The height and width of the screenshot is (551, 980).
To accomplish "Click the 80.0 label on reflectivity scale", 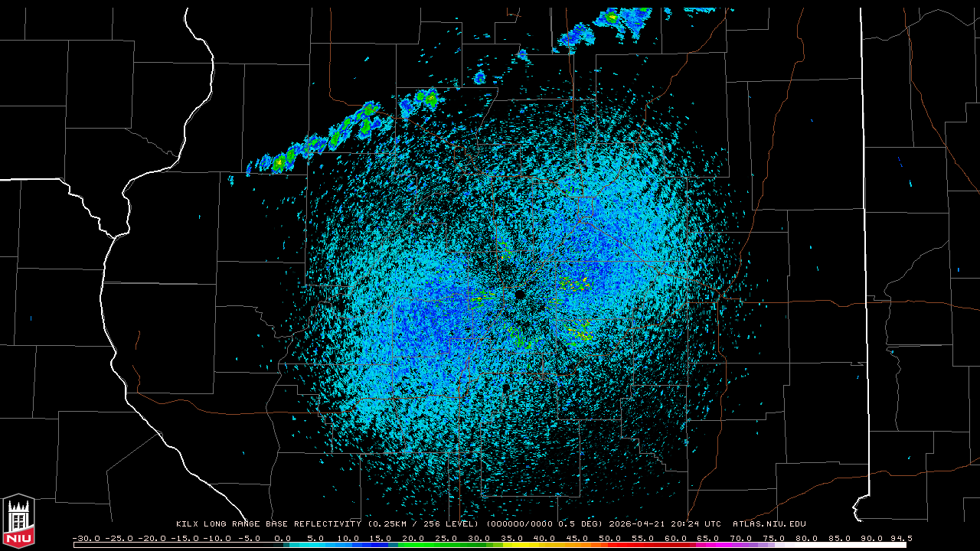I will pos(807,538).
